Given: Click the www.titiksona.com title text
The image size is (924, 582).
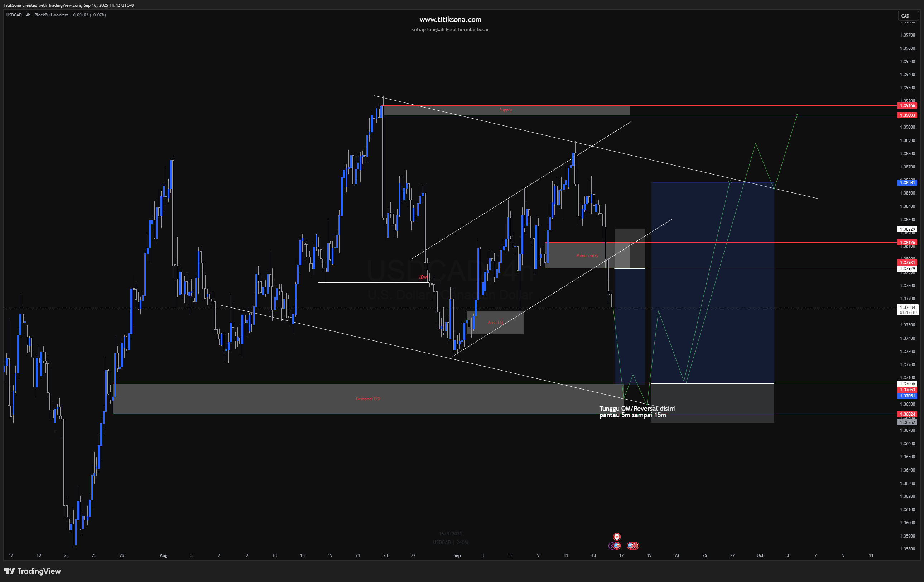Looking at the screenshot, I should tap(450, 20).
